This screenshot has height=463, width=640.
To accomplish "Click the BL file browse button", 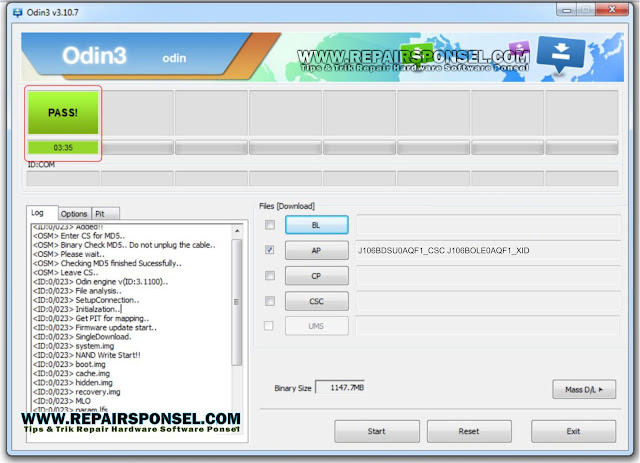I will pos(316,225).
